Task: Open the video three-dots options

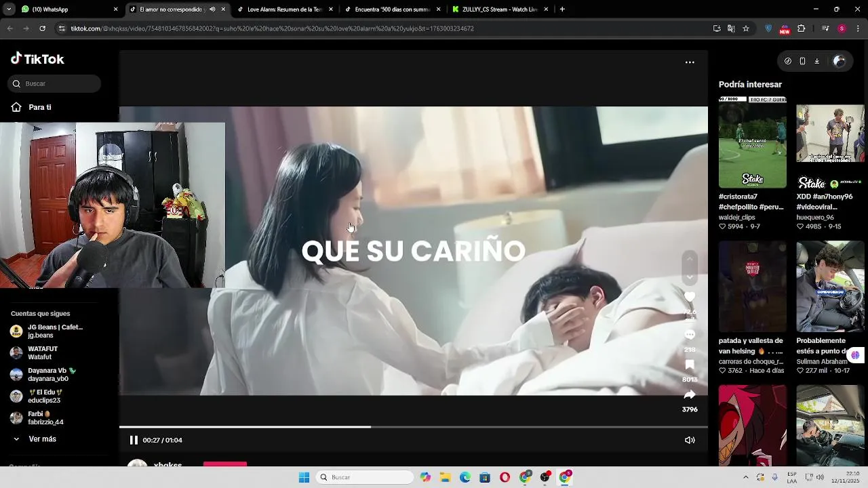Action: coord(690,62)
